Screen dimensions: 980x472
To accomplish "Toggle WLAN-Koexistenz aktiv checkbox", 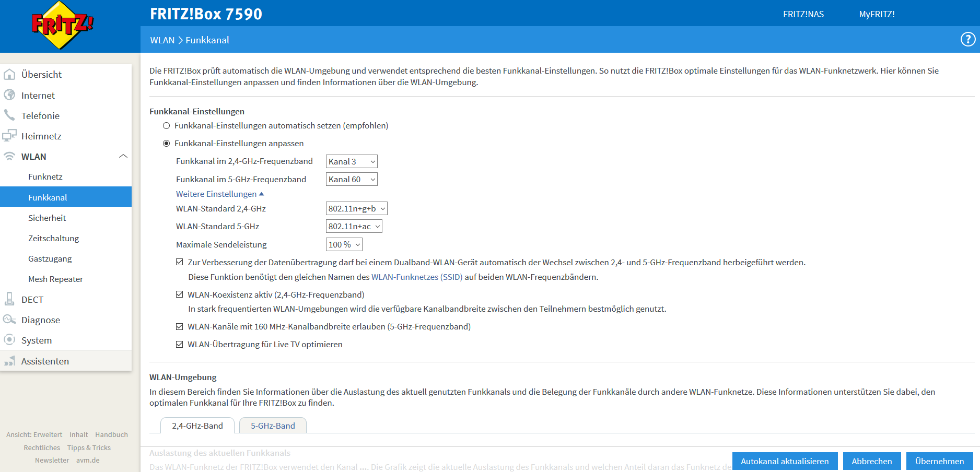I will (x=180, y=294).
